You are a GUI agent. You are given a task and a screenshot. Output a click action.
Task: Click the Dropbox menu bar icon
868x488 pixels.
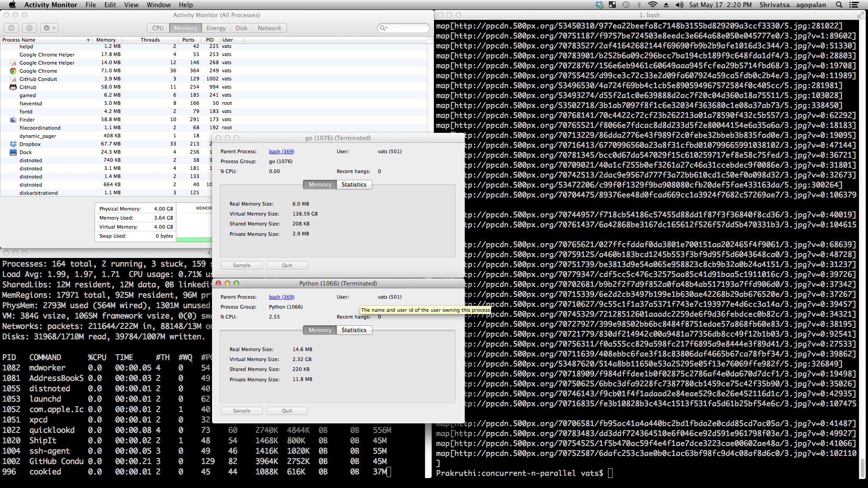pos(599,5)
